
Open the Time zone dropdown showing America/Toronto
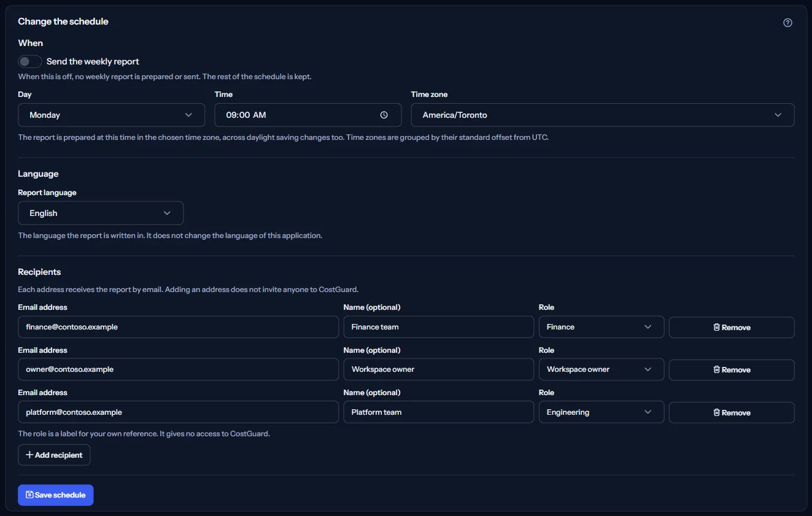click(603, 115)
